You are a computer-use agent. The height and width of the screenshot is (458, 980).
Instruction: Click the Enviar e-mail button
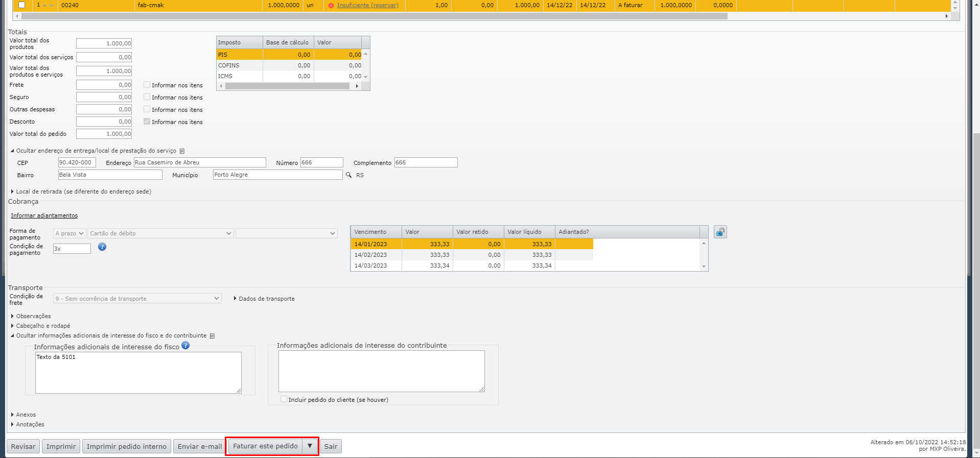(x=200, y=446)
